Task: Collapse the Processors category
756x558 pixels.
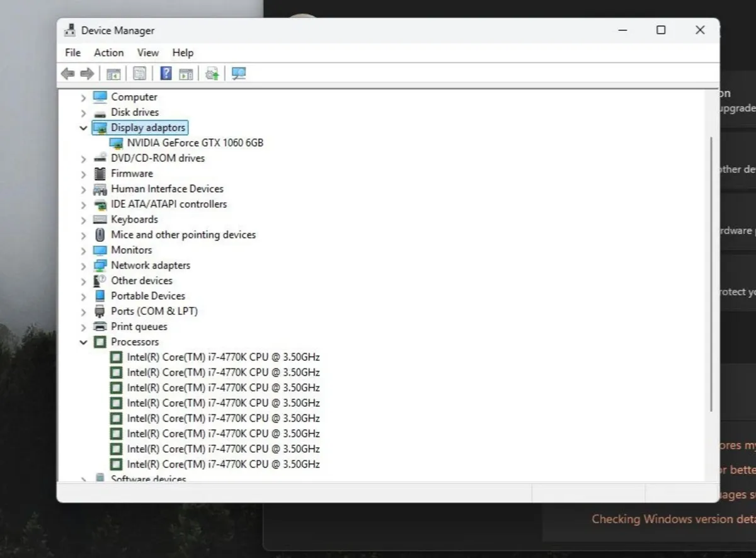Action: (x=83, y=342)
